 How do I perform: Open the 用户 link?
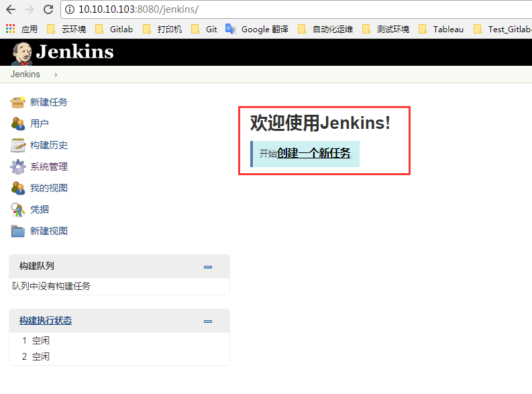point(39,124)
